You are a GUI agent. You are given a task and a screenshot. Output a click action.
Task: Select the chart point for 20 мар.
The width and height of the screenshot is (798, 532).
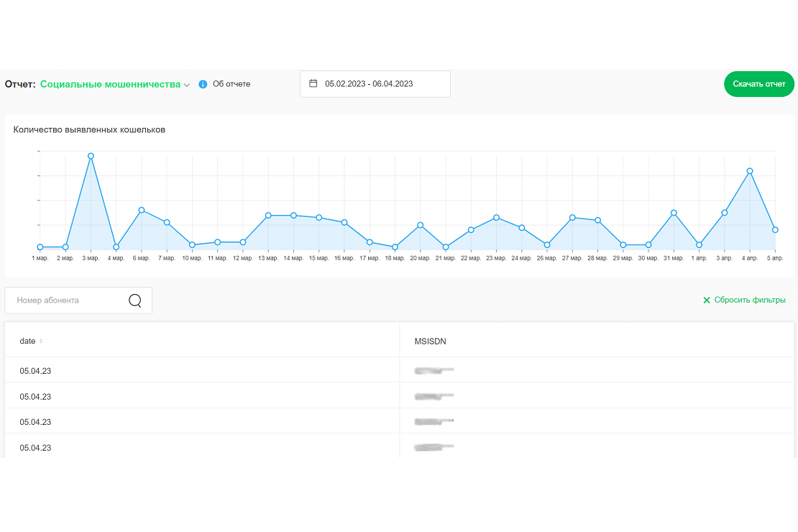[421, 225]
